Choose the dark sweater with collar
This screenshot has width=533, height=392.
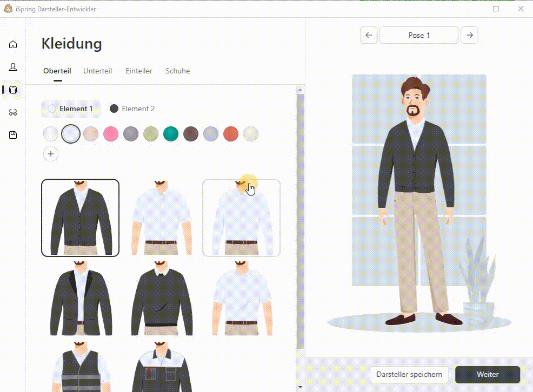click(161, 298)
